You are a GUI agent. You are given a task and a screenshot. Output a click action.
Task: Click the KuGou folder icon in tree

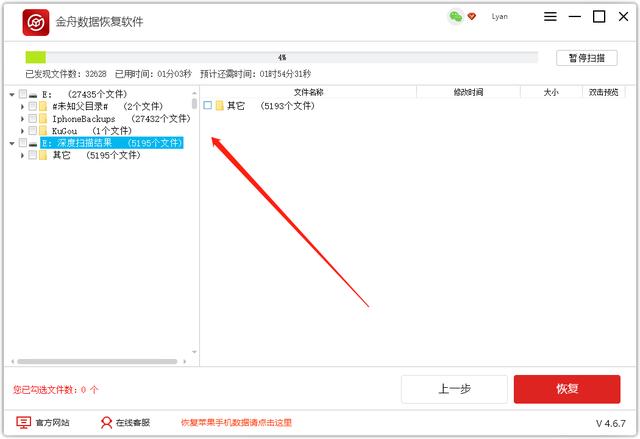pyautogui.click(x=44, y=131)
